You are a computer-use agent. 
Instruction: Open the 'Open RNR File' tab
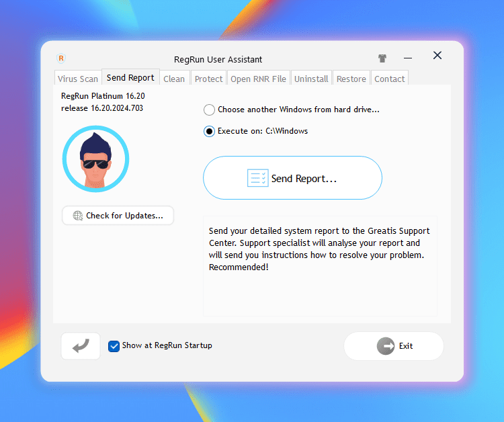coord(258,79)
